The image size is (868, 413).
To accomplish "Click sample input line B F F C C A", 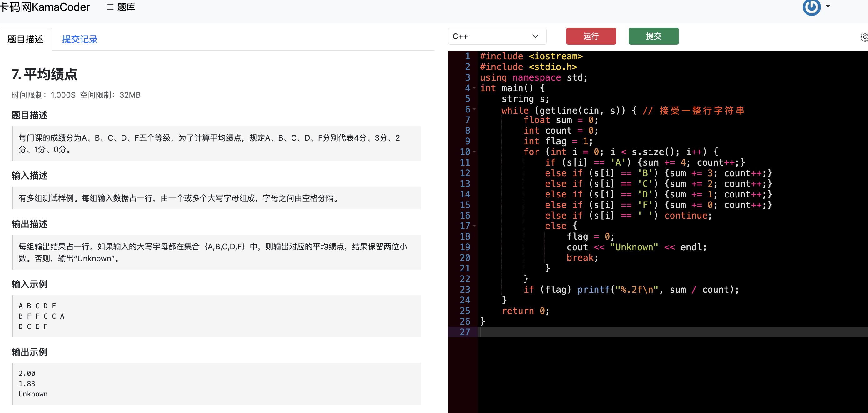I will 42,316.
